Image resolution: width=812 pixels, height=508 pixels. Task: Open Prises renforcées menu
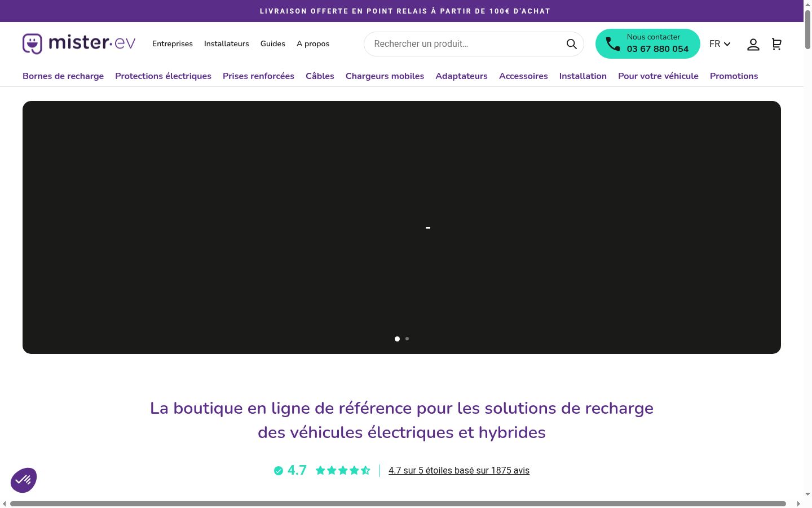[x=258, y=76]
